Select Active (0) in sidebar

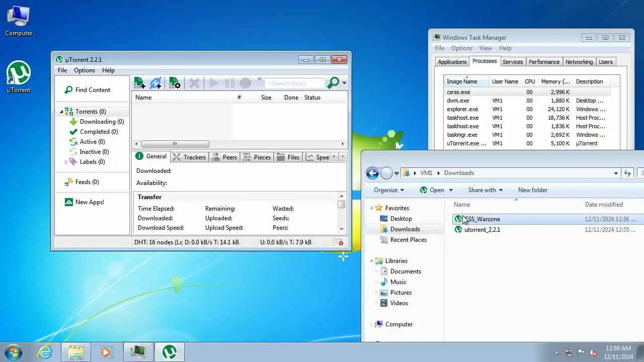coord(92,142)
